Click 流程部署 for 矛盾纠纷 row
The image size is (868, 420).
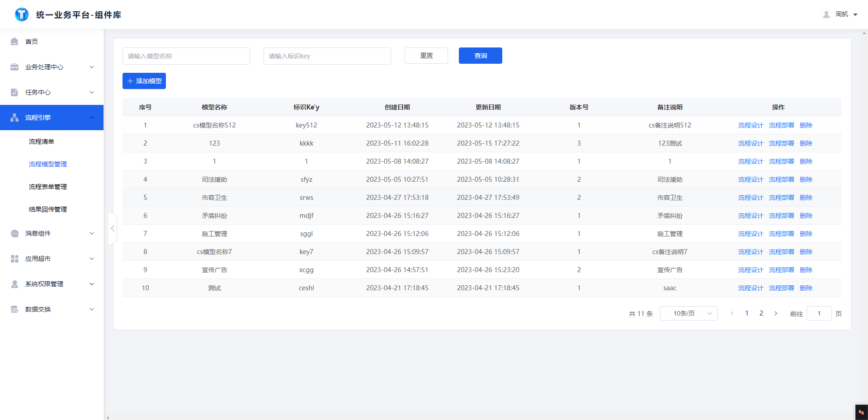pyautogui.click(x=782, y=216)
